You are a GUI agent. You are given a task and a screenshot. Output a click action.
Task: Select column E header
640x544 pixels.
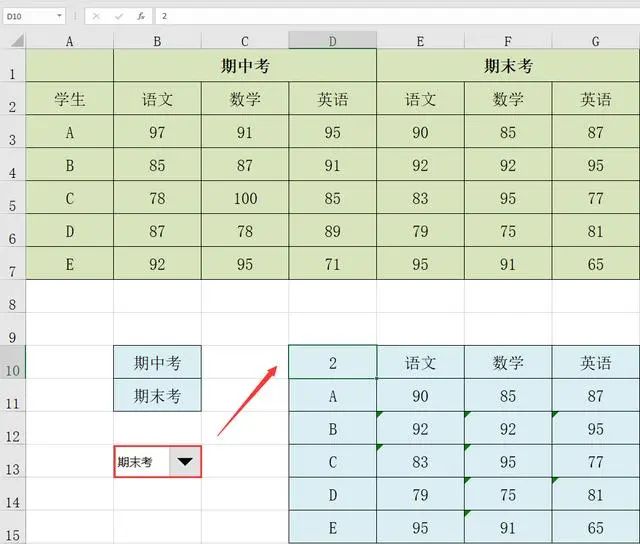[x=420, y=41]
